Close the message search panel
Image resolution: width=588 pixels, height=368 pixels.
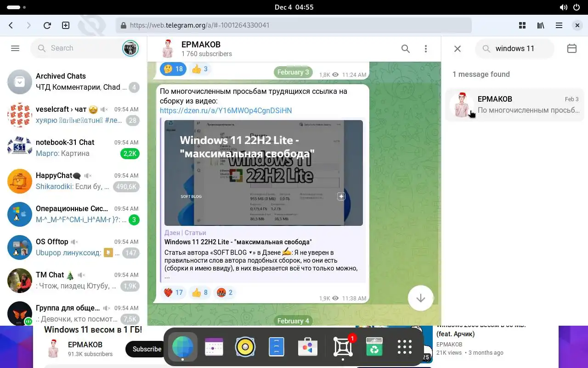click(x=458, y=48)
